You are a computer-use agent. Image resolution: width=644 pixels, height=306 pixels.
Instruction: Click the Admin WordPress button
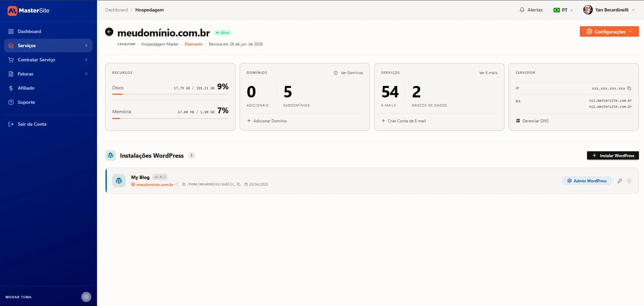pyautogui.click(x=587, y=181)
